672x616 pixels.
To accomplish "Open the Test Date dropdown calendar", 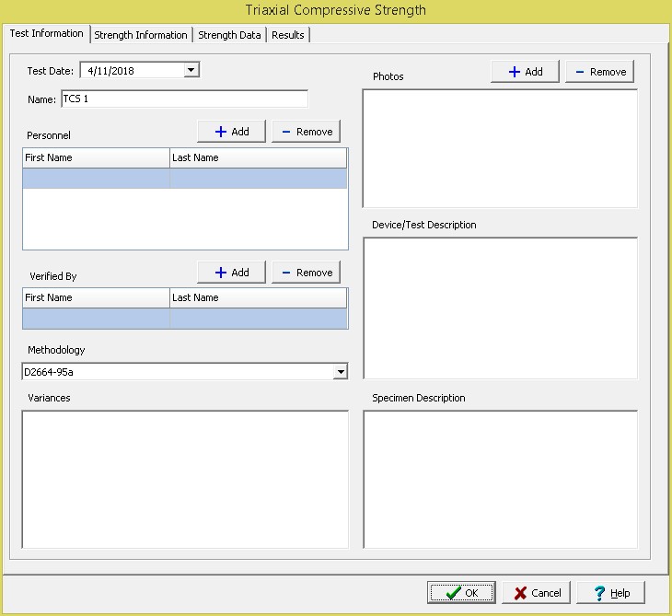I will coord(191,70).
